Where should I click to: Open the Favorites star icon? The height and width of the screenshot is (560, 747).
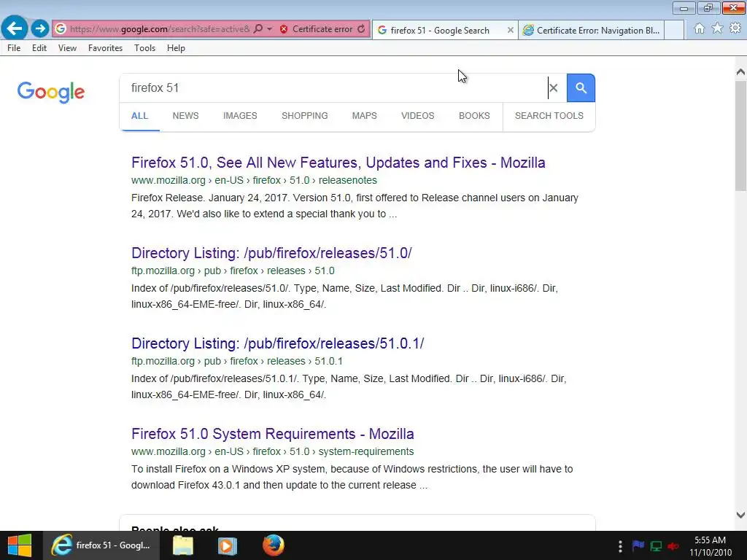(x=717, y=28)
